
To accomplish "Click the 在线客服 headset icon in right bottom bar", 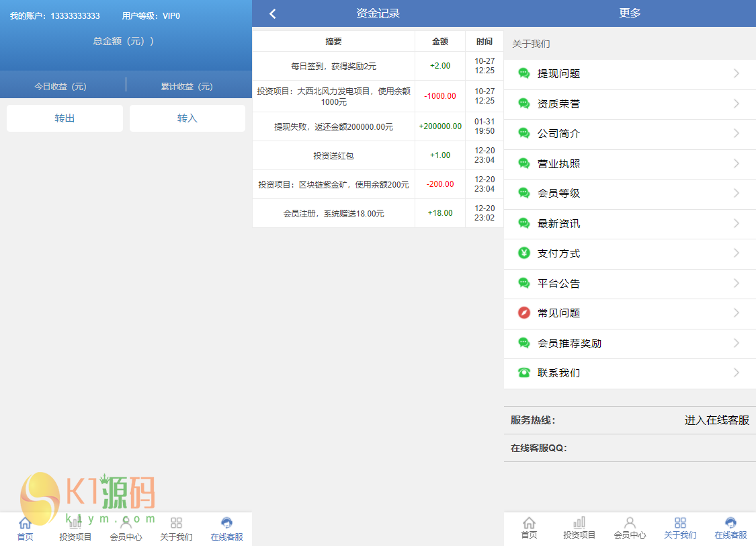I will 730,523.
